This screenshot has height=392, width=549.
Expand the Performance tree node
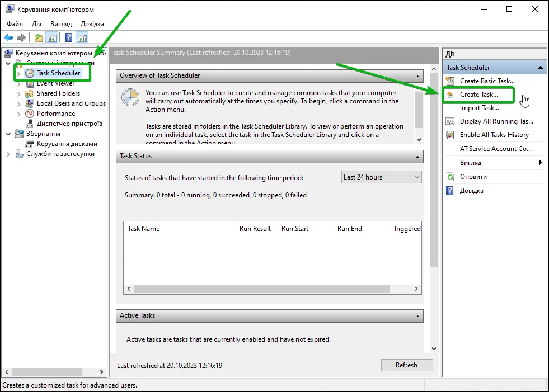(19, 114)
